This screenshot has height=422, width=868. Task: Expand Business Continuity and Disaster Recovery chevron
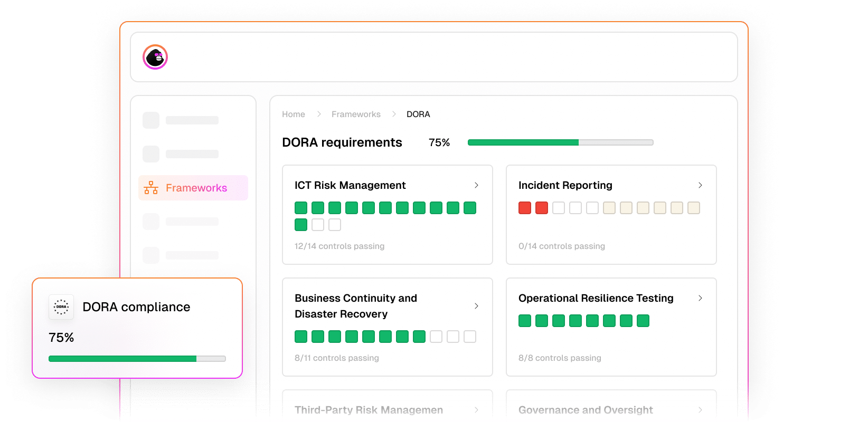coord(476,306)
